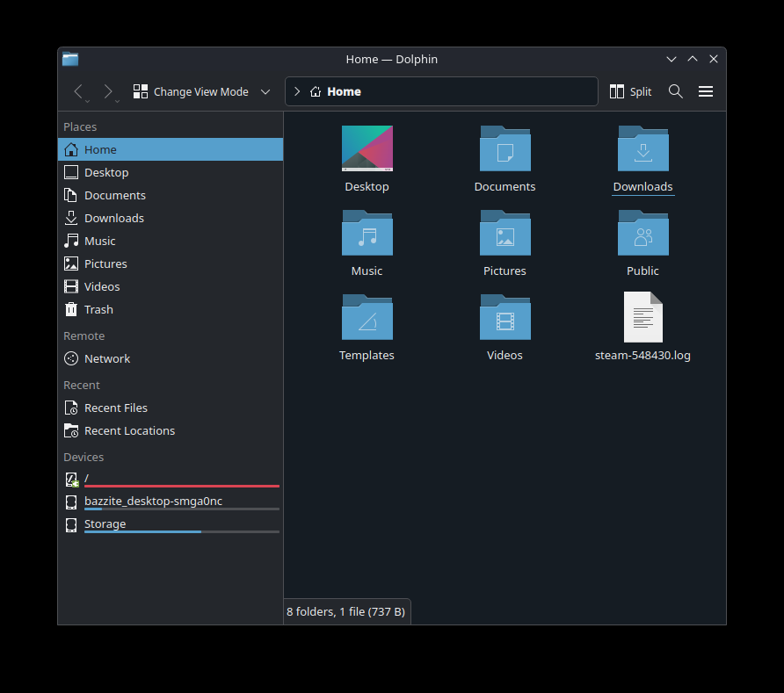This screenshot has width=784, height=693.
Task: Click the Remote section header
Action: coord(84,336)
